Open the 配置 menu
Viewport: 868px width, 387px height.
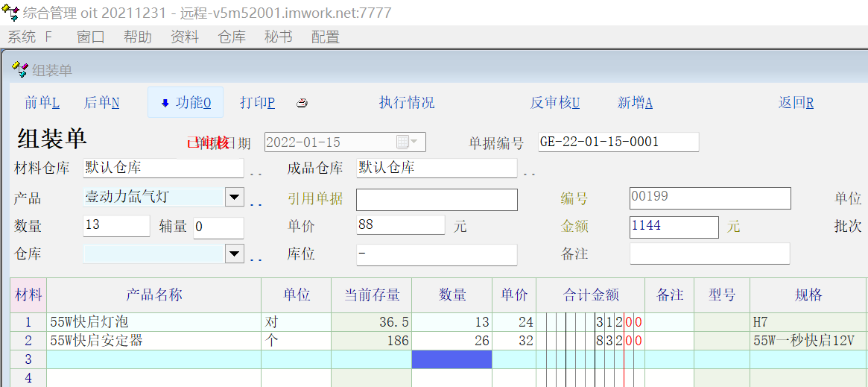(325, 37)
